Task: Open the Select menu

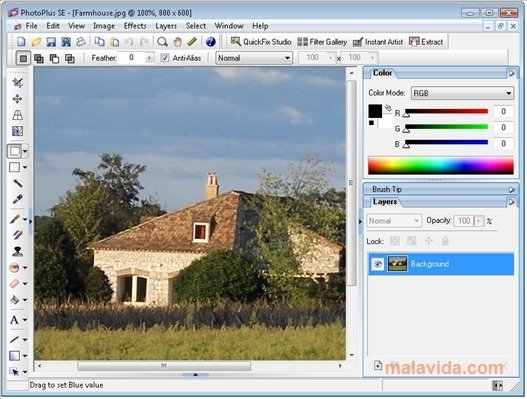Action: 196,26
